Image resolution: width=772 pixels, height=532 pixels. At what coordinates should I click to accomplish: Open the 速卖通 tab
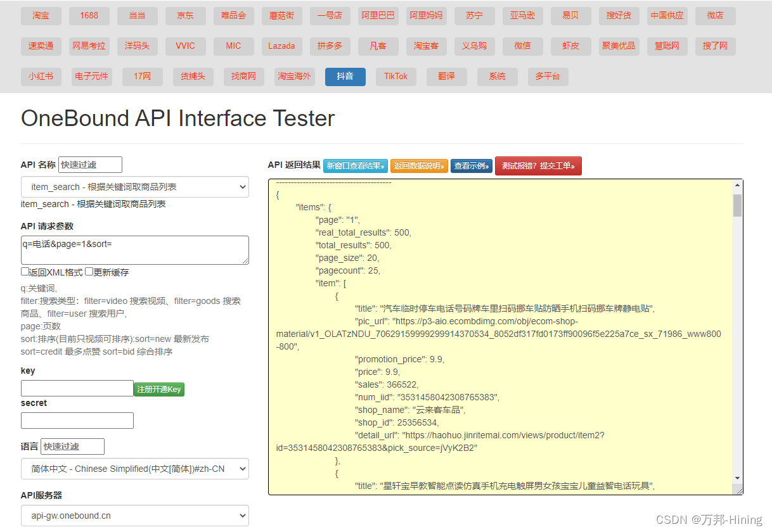point(41,46)
